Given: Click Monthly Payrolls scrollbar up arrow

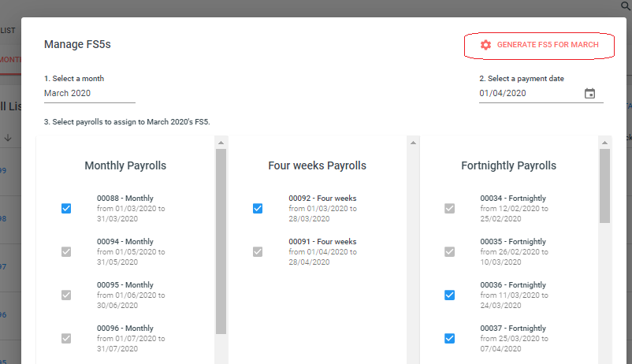Looking at the screenshot, I should 221,143.
